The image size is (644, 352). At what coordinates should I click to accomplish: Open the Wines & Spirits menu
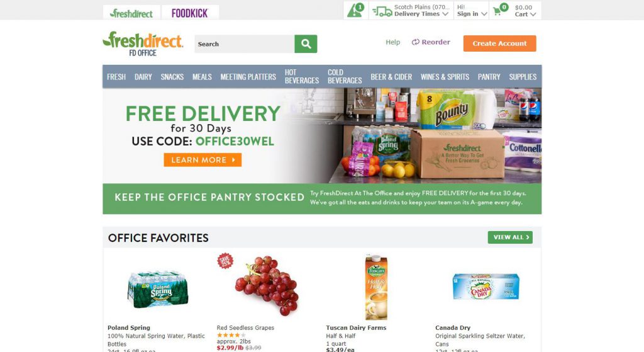[445, 77]
